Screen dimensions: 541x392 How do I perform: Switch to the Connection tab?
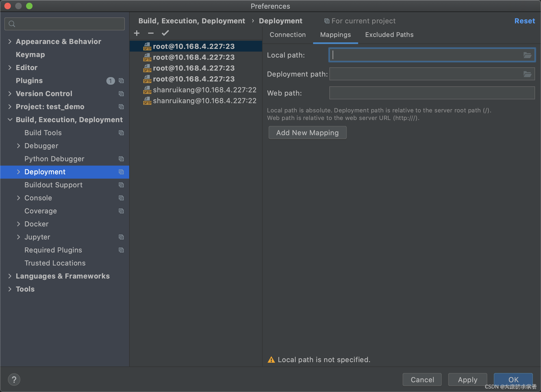[287, 34]
